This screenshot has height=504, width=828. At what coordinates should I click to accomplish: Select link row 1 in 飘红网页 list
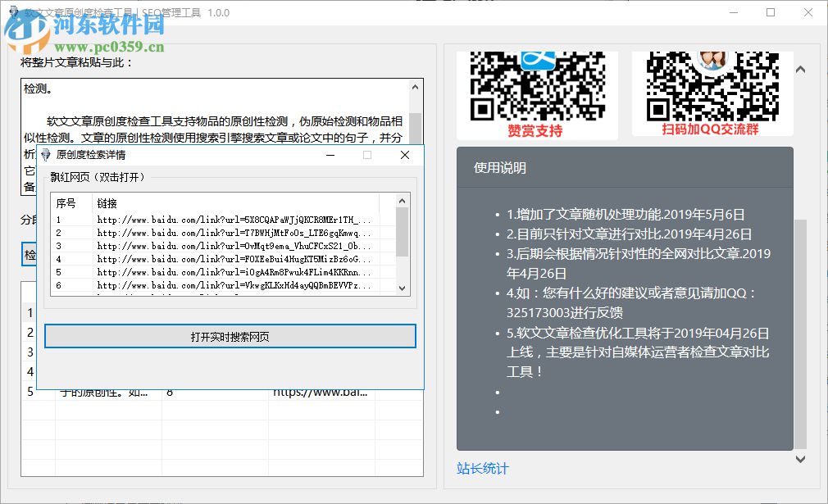click(x=223, y=220)
